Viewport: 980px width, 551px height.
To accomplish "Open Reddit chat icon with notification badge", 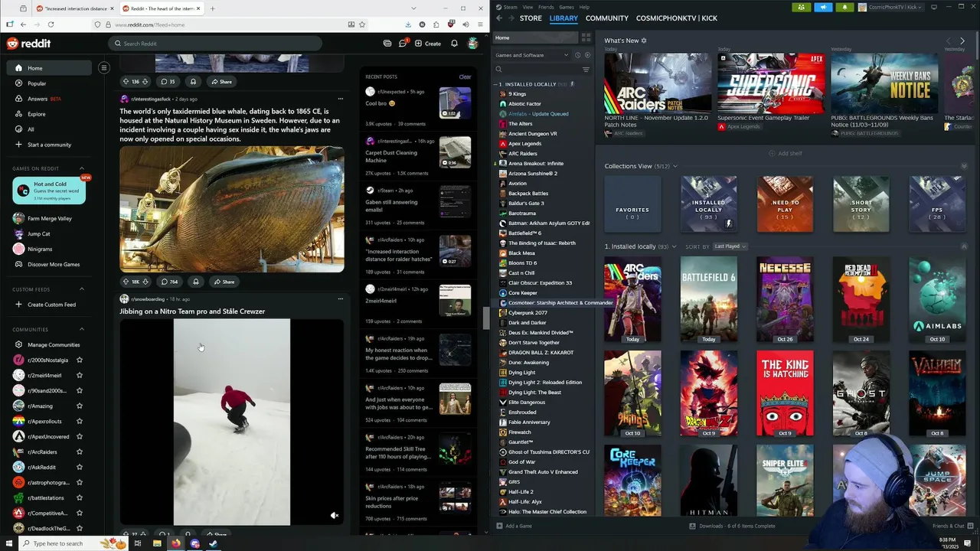I will 403,44.
